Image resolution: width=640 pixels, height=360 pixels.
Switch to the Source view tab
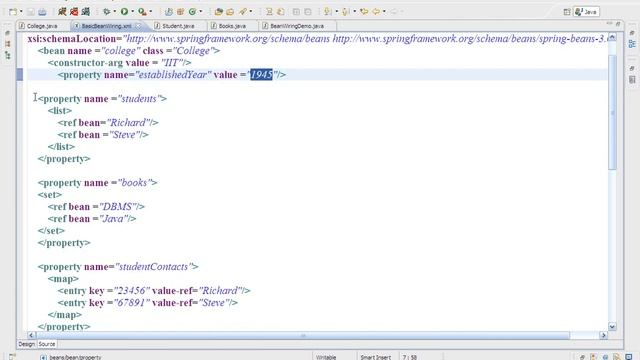tap(47, 344)
